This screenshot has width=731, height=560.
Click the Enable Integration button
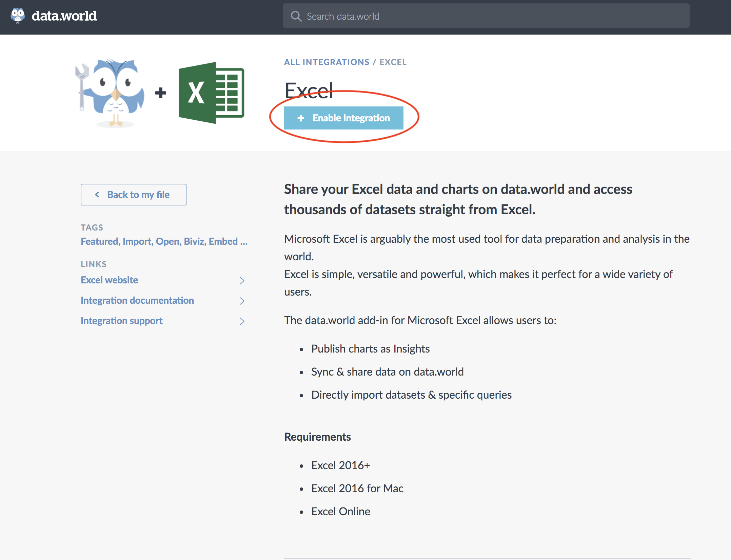point(343,118)
